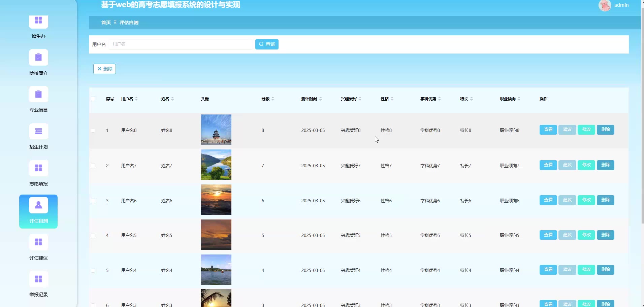Click the batch 删除 button above table
The image size is (644, 307).
coord(104,69)
